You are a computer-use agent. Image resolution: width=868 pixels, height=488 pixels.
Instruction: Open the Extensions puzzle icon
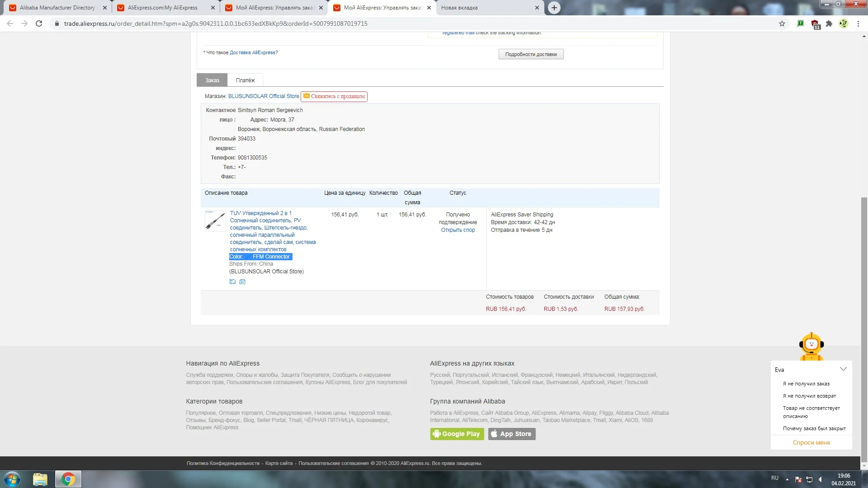click(x=829, y=23)
